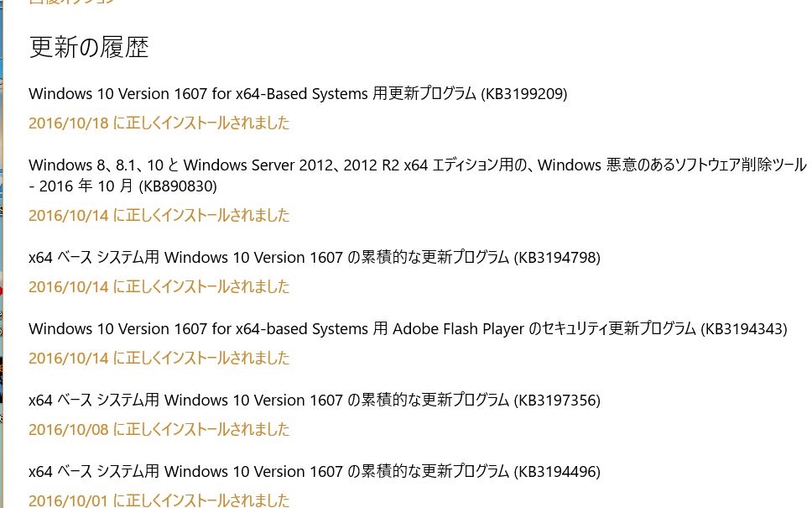The width and height of the screenshot is (812, 508).
Task: Open the 2016/10/01 installed successfully link
Action: click(x=159, y=500)
